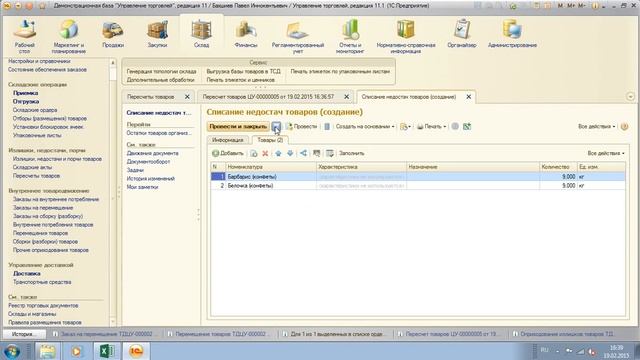Expand the tab list arrow at right
Viewport: 640px width, 360px height.
630,97
